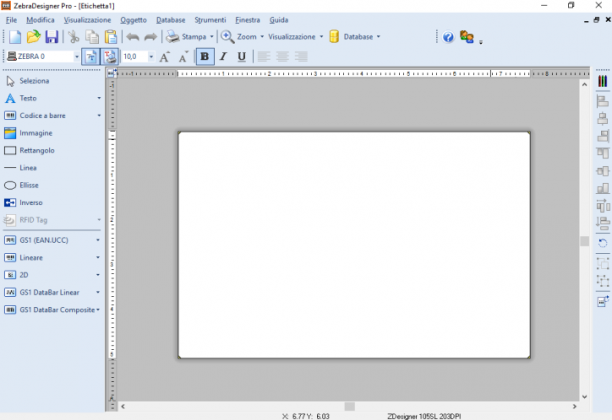Toggle Underline text formatting
The width and height of the screenshot is (612, 420).
click(242, 57)
